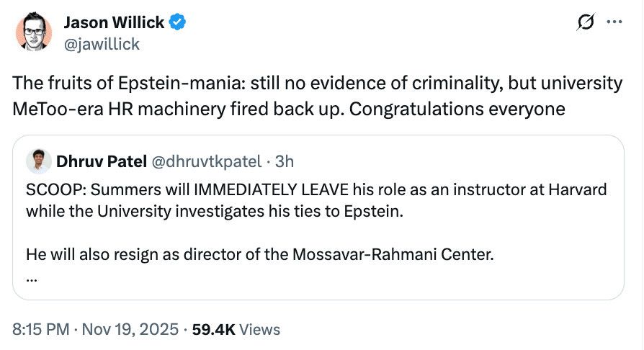Click the quoted tweet's 3h timestamp
The width and height of the screenshot is (644, 350).
[x=284, y=161]
